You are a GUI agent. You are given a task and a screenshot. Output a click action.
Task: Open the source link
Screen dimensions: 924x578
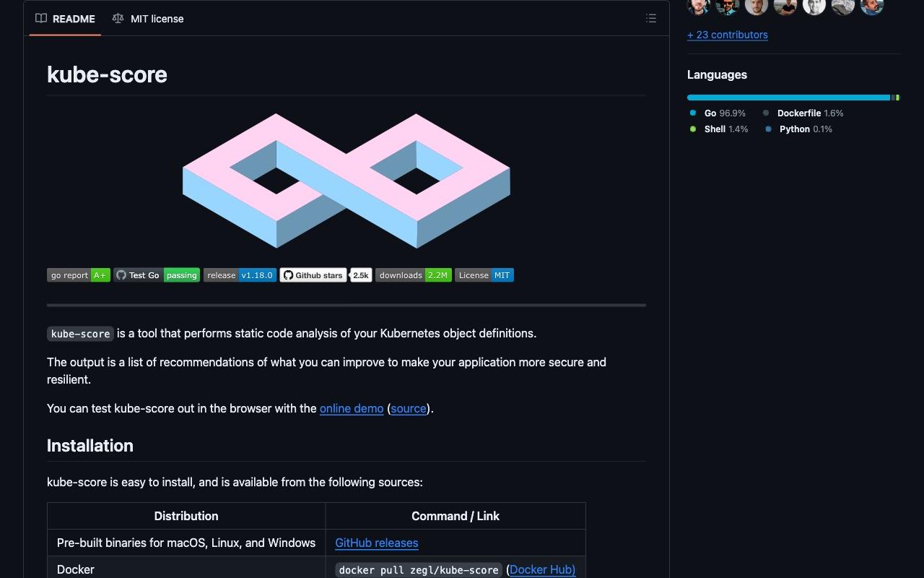click(409, 408)
